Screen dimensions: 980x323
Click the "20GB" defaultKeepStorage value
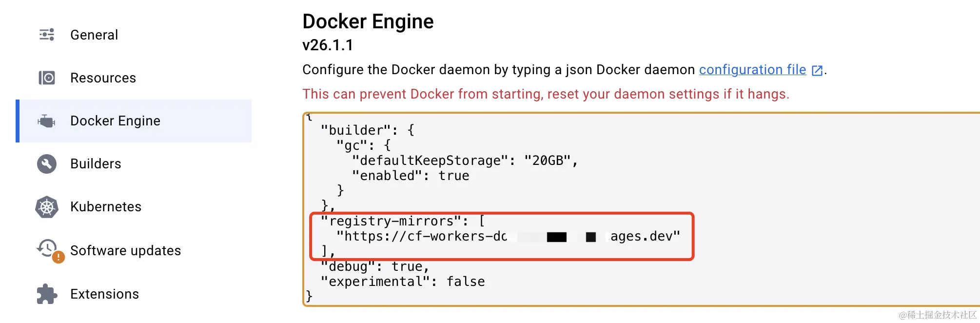[x=547, y=161]
